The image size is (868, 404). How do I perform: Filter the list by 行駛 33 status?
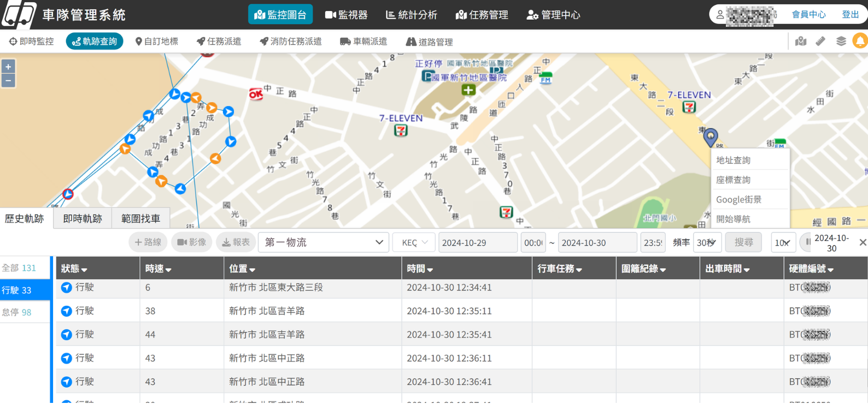[25, 290]
